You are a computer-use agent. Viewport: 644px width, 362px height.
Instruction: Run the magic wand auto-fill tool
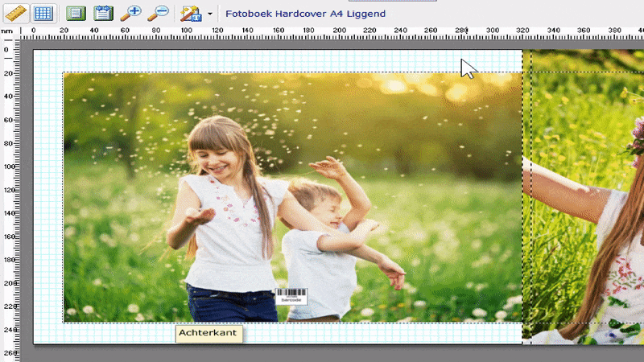191,14
